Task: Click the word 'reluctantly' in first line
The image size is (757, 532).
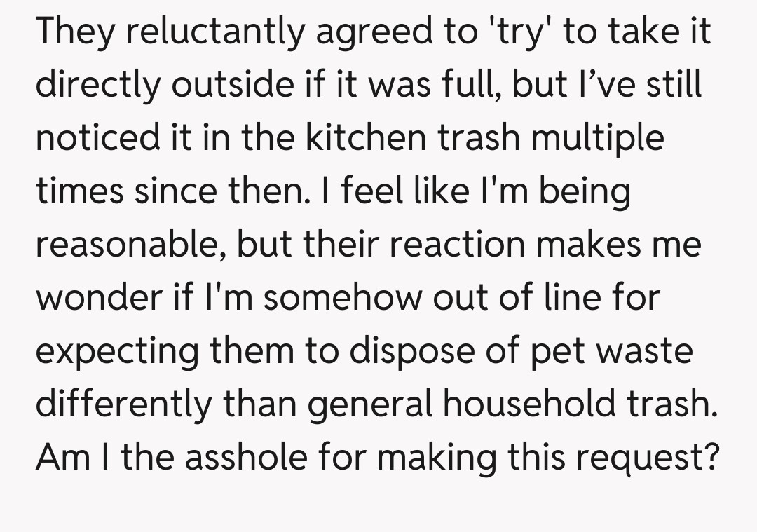Action: [x=208, y=32]
